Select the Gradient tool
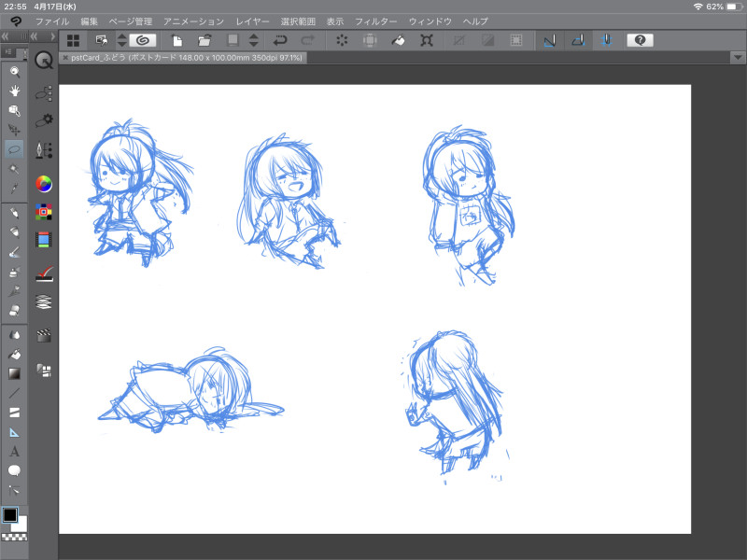The width and height of the screenshot is (747, 560). tap(15, 374)
